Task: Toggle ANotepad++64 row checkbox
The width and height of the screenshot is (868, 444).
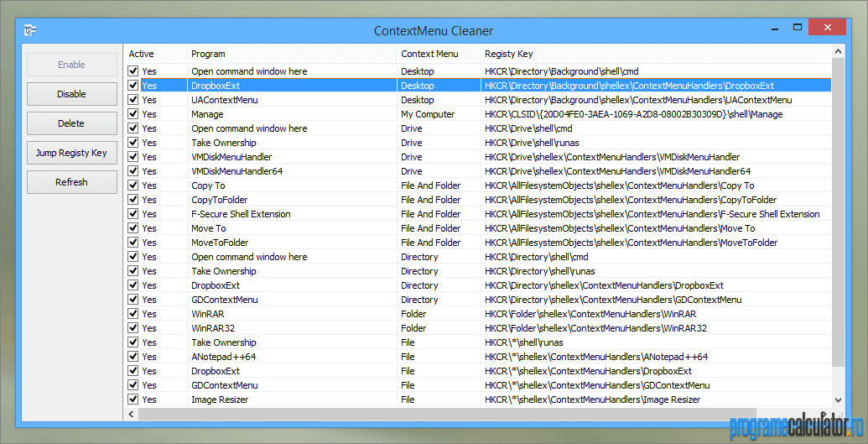Action: point(133,357)
